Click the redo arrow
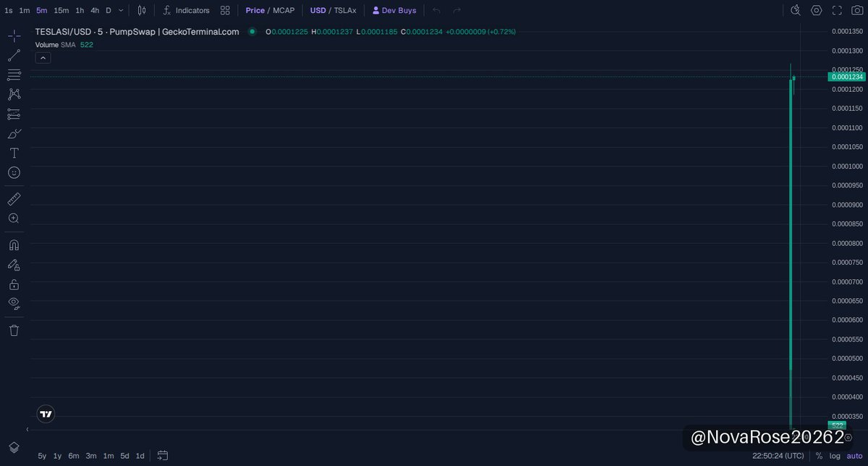Viewport: 868px width, 466px height. point(456,11)
